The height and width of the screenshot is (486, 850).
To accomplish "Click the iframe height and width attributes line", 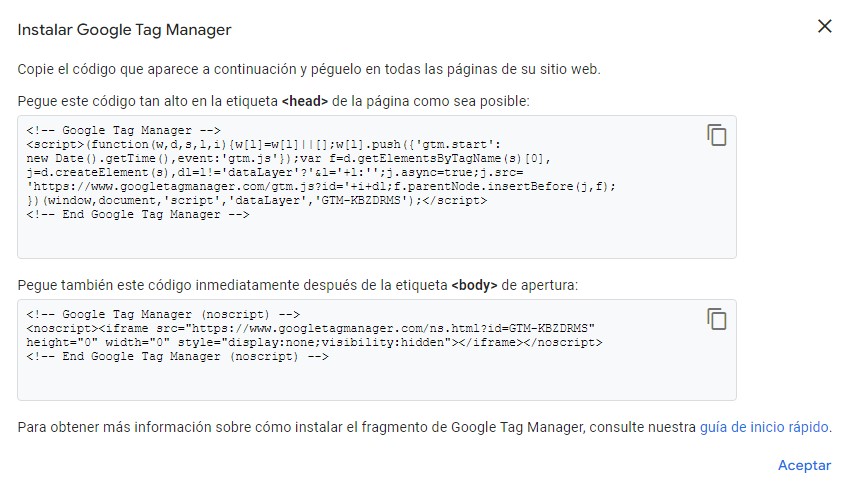I will [x=314, y=342].
